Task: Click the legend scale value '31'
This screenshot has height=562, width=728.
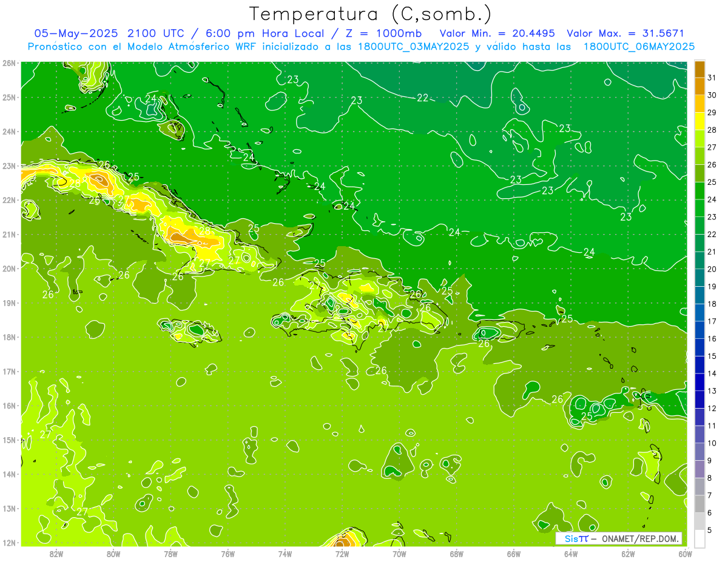Action: [712, 78]
